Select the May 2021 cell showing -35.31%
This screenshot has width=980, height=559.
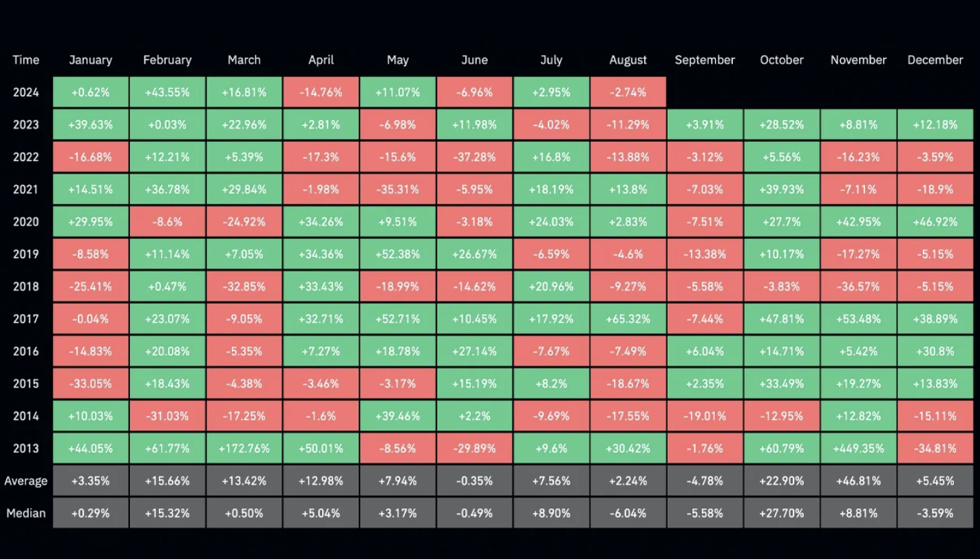click(398, 189)
